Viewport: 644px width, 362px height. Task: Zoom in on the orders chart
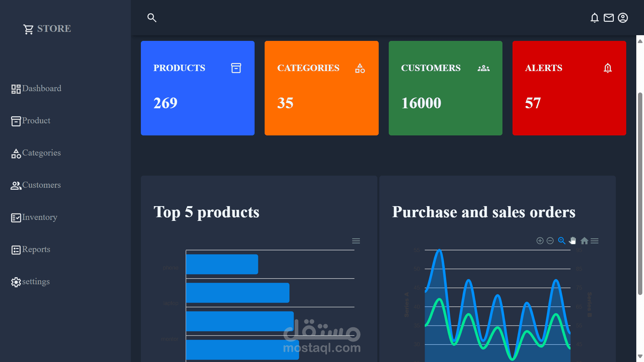point(540,241)
